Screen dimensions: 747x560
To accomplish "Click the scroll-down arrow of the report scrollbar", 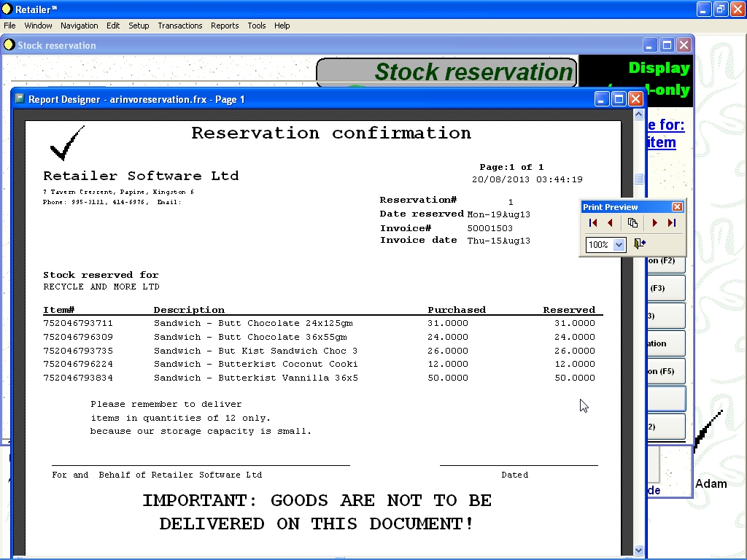I will pos(639,551).
